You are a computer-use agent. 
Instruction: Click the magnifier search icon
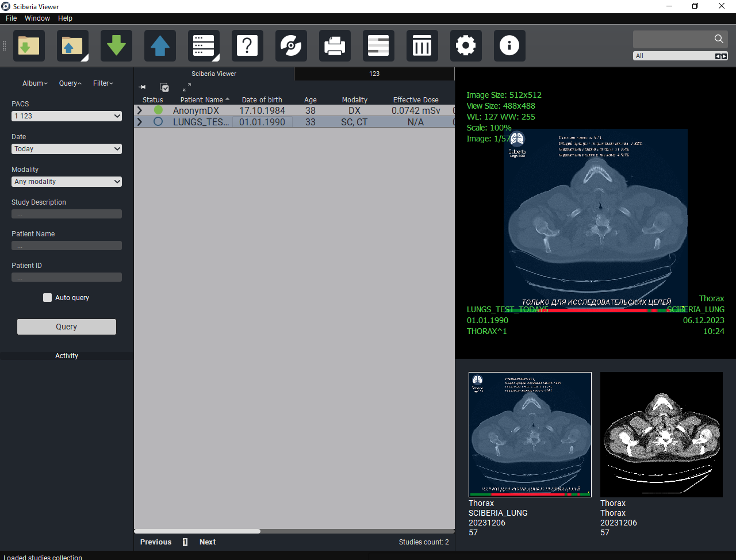pyautogui.click(x=719, y=39)
